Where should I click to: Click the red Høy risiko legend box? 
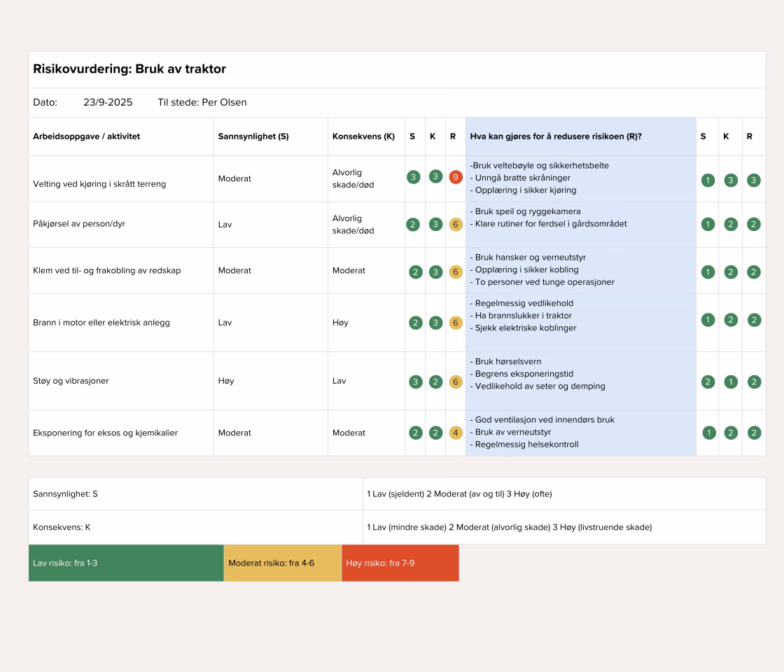(x=400, y=563)
